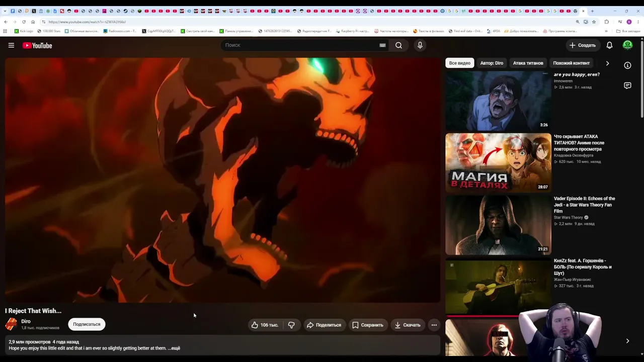
Task: Open the tab search dropdown arrow
Action: pyautogui.click(x=5, y=11)
